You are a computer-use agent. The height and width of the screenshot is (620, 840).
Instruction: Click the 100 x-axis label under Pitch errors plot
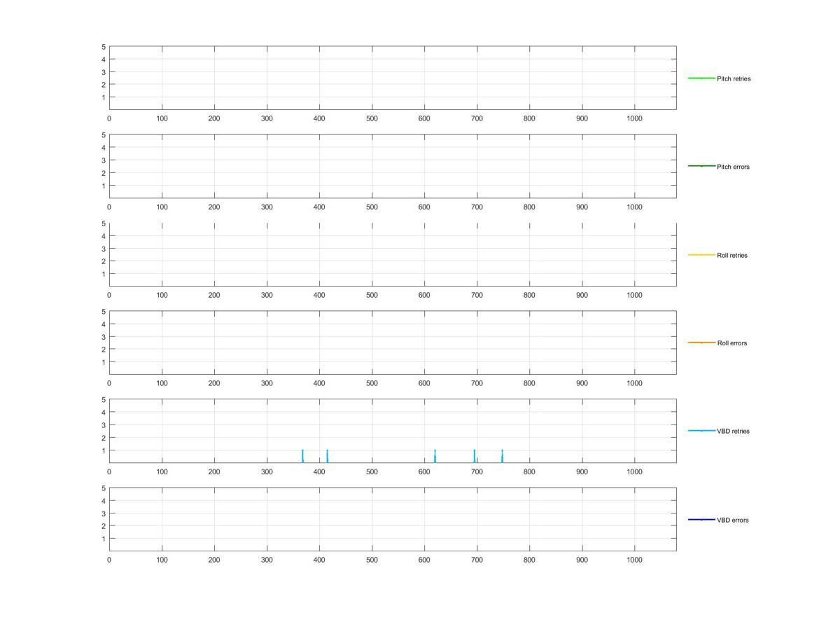point(162,207)
